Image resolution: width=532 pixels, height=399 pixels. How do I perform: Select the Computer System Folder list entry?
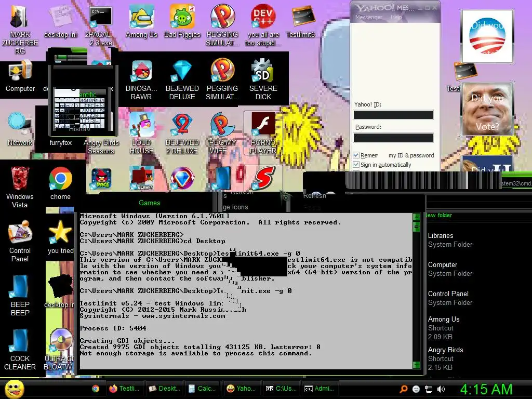(450, 269)
